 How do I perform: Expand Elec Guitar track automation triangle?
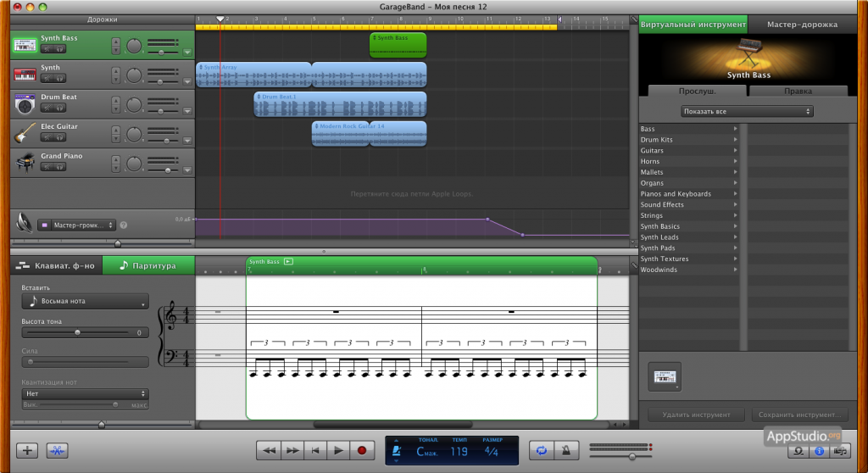coord(187,141)
